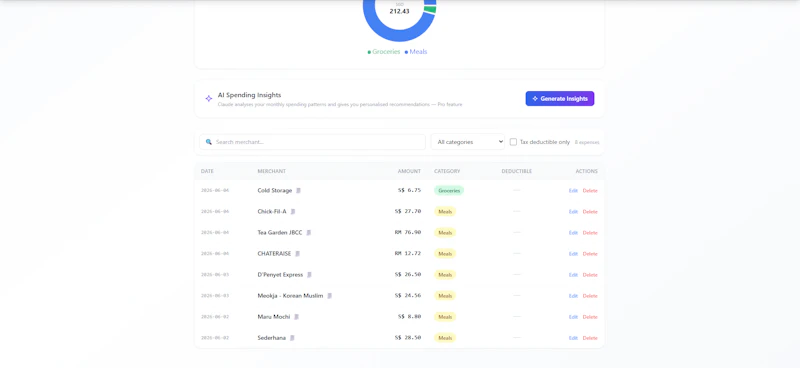Open receipt icon beside Tea Garden JBCC
800x368 pixels.
pos(309,233)
